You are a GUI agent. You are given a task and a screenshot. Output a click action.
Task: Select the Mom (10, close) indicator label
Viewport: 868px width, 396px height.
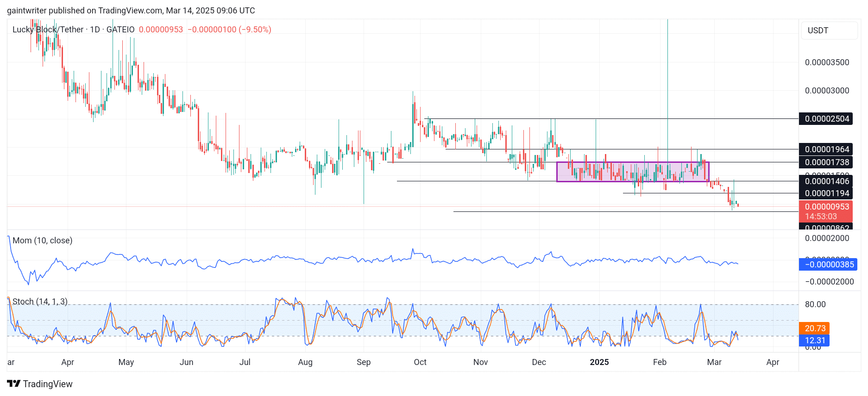pos(43,241)
